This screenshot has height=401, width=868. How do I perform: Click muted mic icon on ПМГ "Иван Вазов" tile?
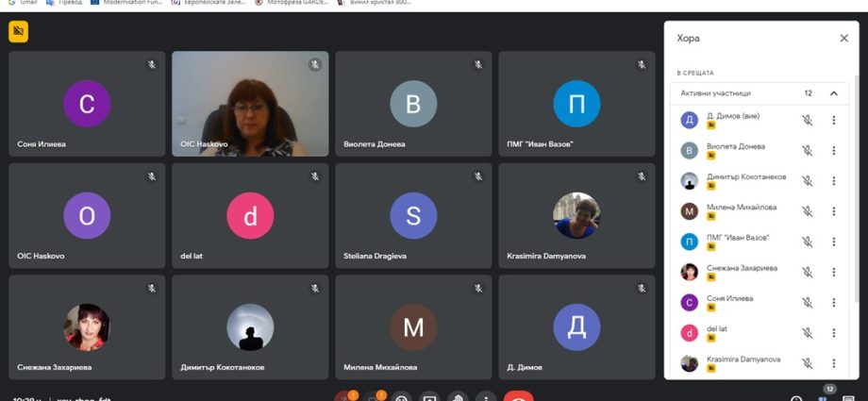(642, 65)
